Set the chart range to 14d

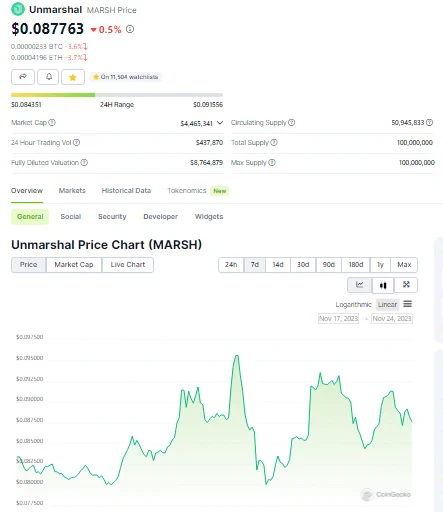(278, 265)
